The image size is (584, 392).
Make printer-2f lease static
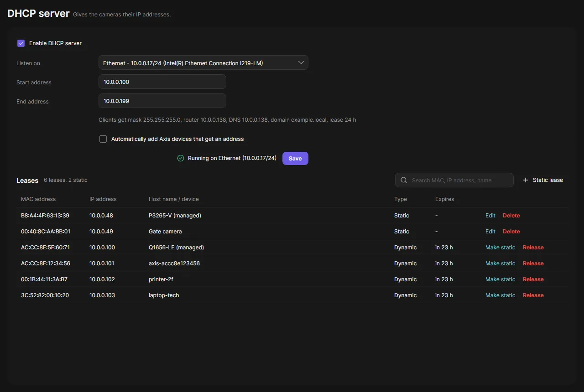(x=500, y=279)
